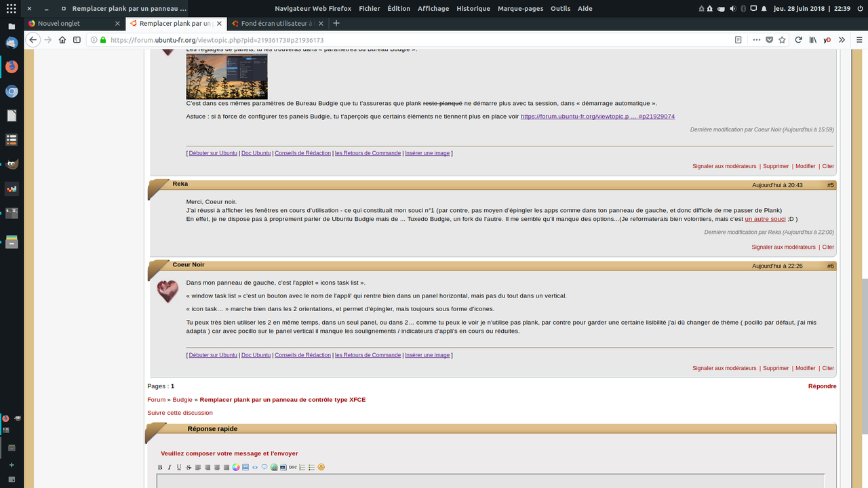The image size is (868, 488).
Task: Expand the toolbar overflow chevron
Action: pyautogui.click(x=842, y=40)
